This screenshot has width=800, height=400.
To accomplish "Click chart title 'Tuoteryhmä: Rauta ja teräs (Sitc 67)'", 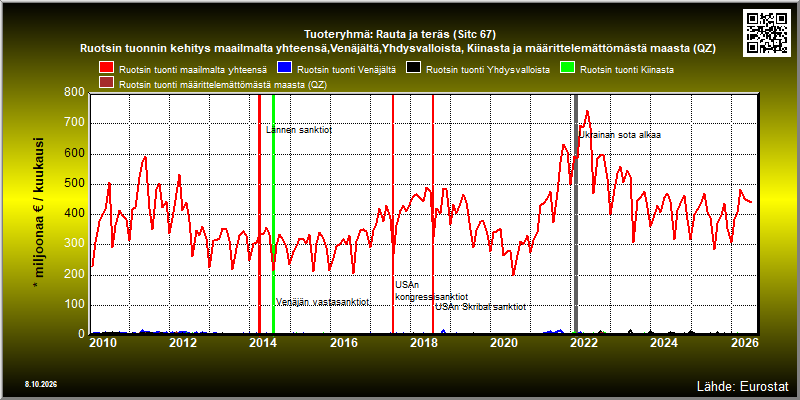I will click(400, 35).
